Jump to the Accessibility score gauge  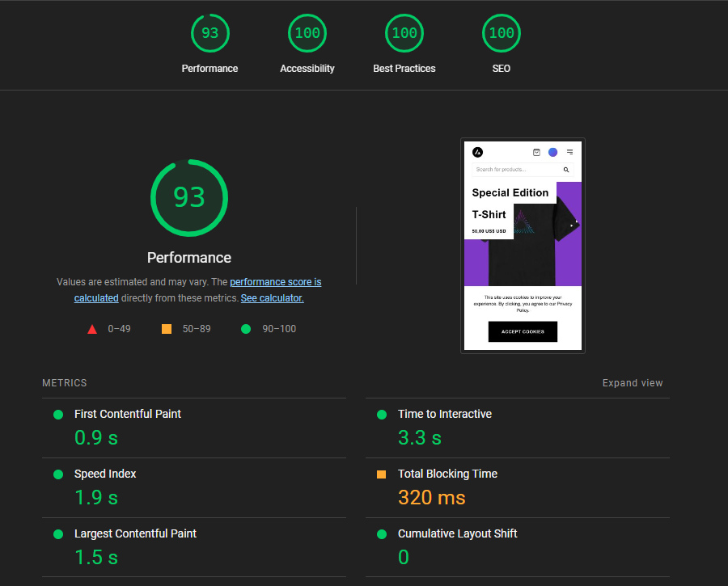click(307, 34)
